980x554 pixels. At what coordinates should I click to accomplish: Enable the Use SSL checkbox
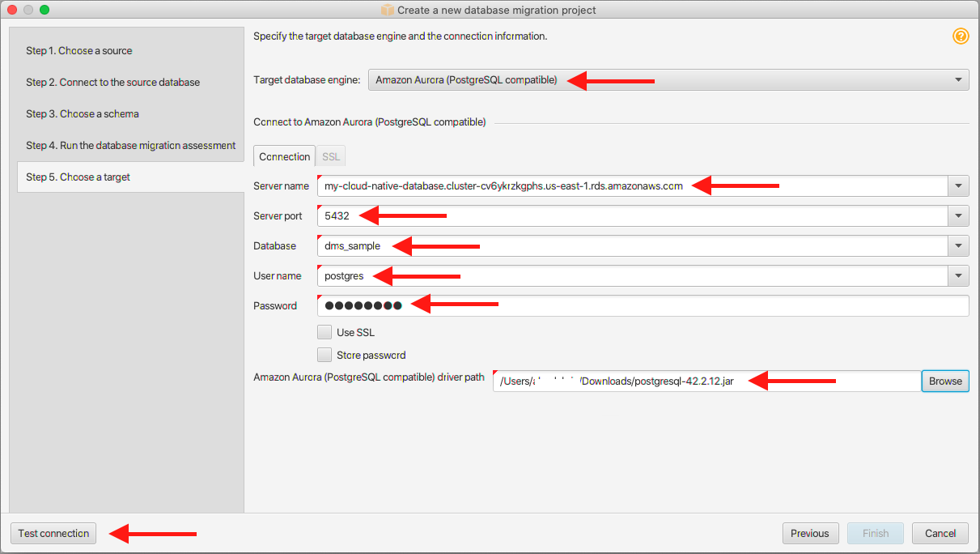(x=325, y=332)
